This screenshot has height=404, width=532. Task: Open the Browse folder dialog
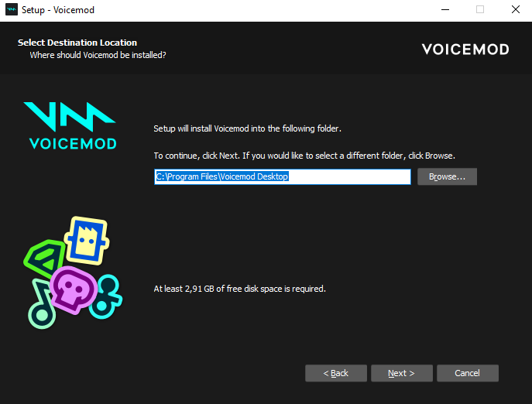coord(447,176)
